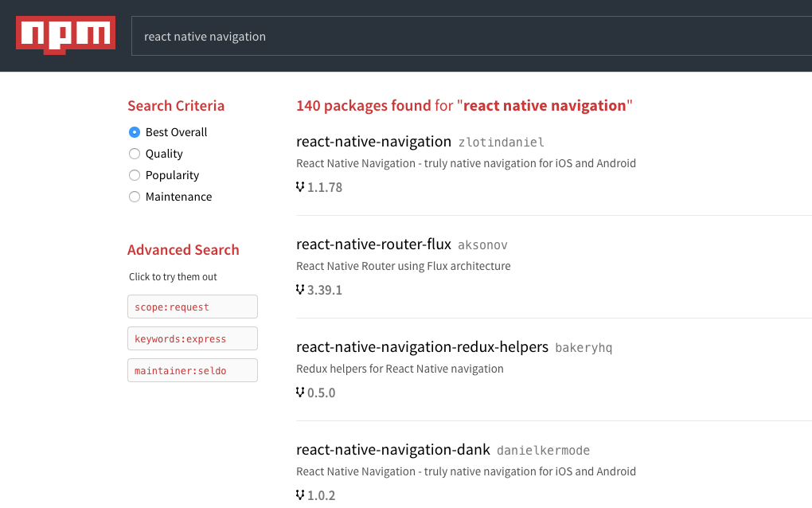
Task: Select the Quality radio button
Action: 135,154
